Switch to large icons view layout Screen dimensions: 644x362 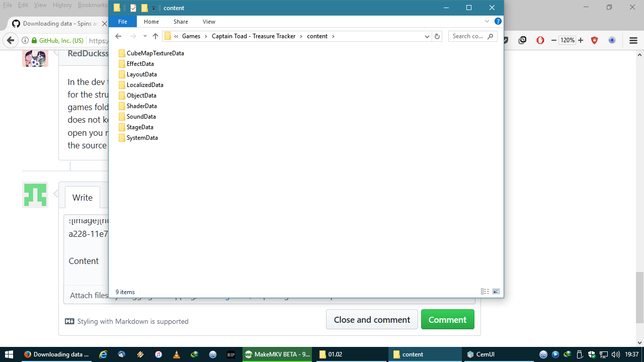point(496,292)
